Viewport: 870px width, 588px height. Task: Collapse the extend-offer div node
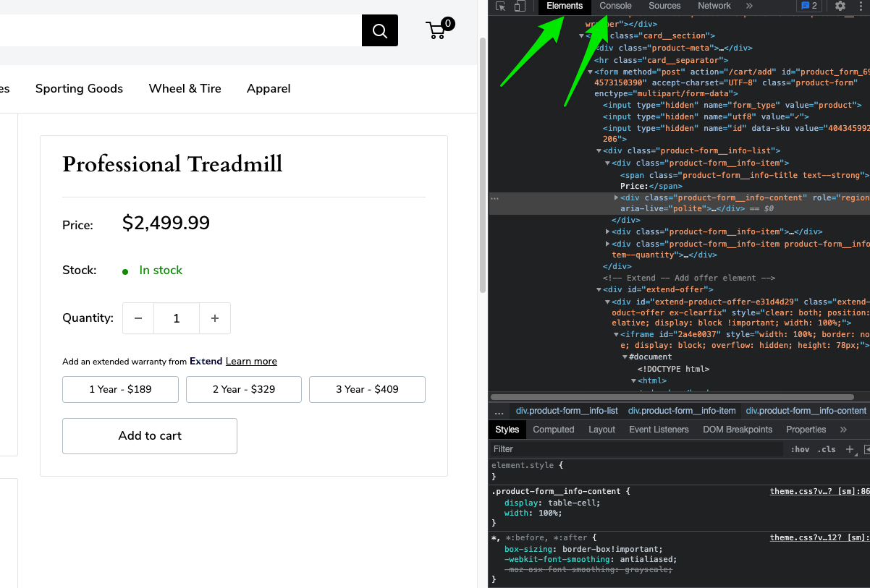click(599, 289)
